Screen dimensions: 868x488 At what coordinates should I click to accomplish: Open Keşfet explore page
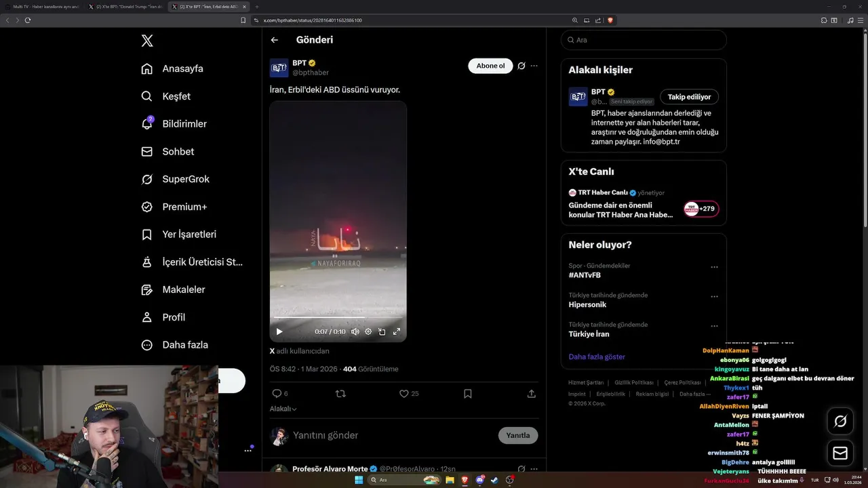[x=165, y=96]
